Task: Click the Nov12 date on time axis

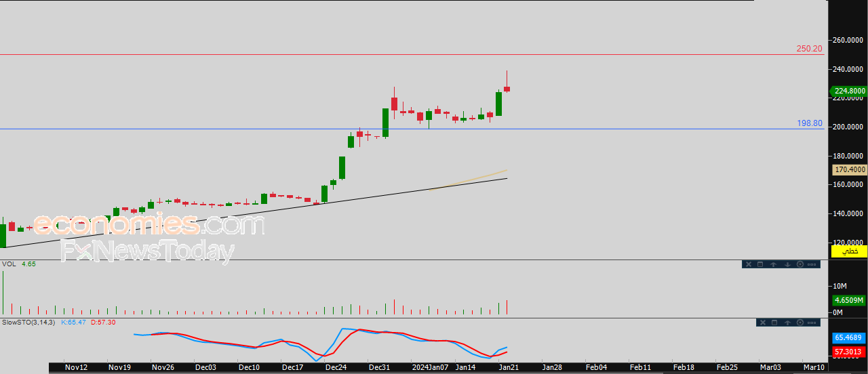Action: tap(76, 367)
